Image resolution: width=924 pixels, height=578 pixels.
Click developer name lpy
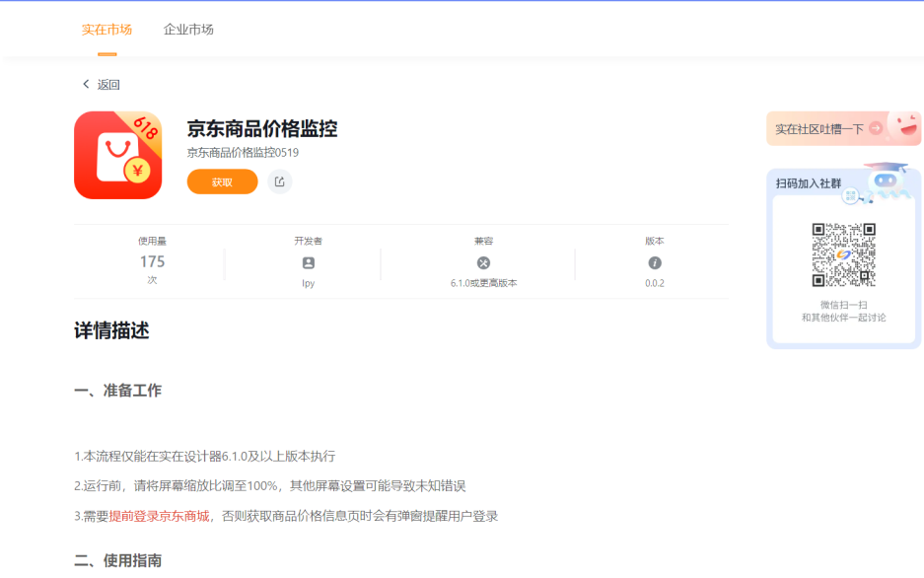[308, 283]
